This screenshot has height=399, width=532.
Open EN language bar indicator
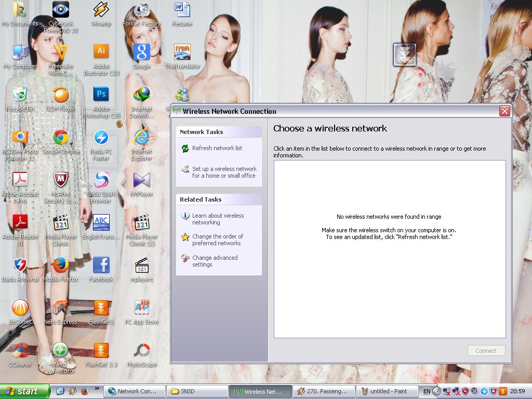(x=427, y=391)
